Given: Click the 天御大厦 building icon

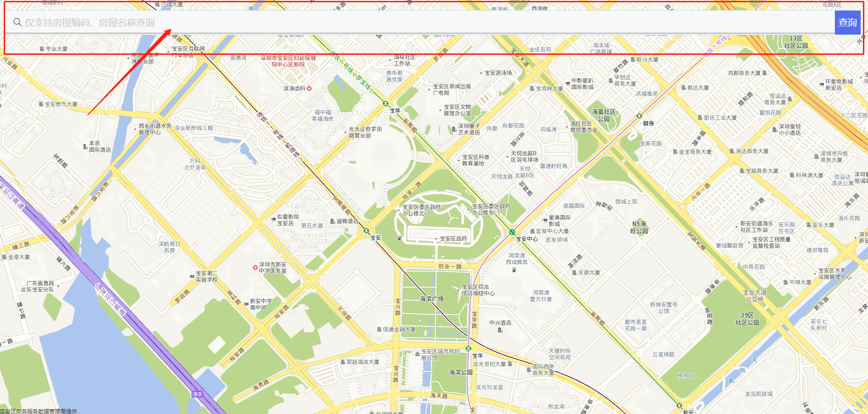Looking at the screenshot, I should pyautogui.click(x=574, y=273).
